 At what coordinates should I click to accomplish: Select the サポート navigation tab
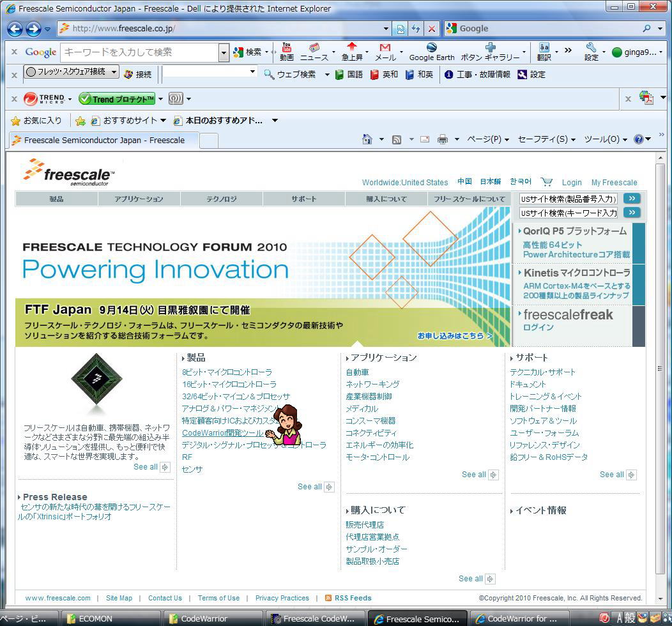304,199
